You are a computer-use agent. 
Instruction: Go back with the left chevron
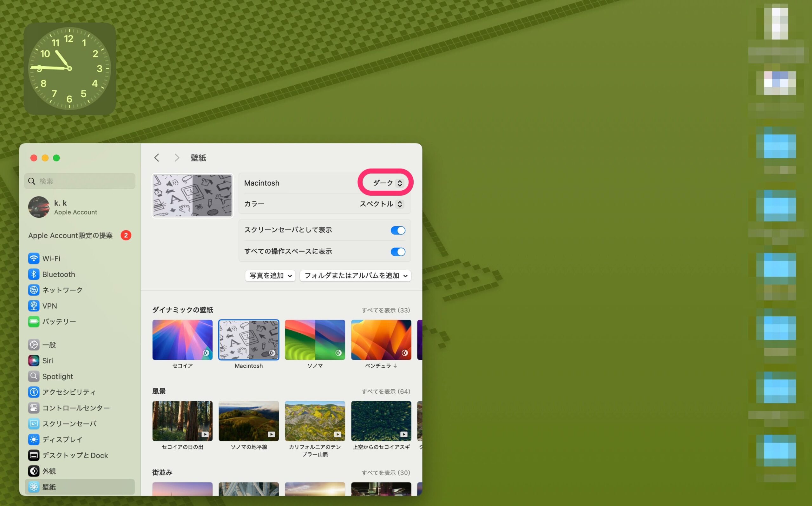click(x=157, y=158)
